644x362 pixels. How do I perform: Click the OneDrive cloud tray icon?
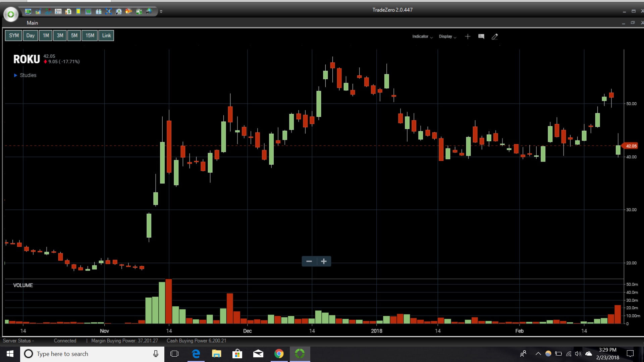click(x=589, y=354)
